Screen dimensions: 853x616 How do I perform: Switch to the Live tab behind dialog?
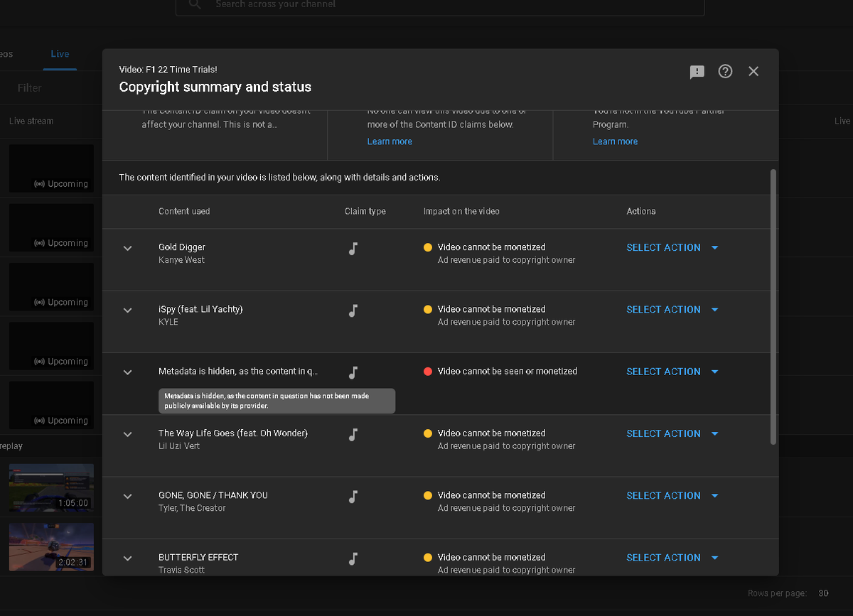60,54
